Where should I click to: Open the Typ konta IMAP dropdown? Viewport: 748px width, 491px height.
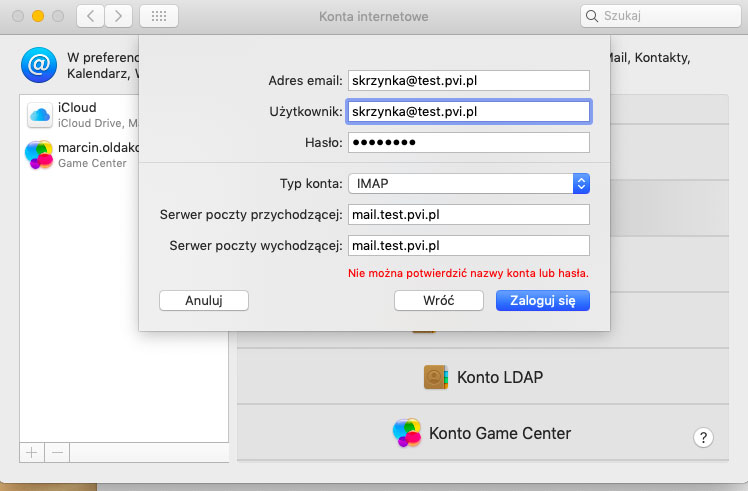coord(469,184)
